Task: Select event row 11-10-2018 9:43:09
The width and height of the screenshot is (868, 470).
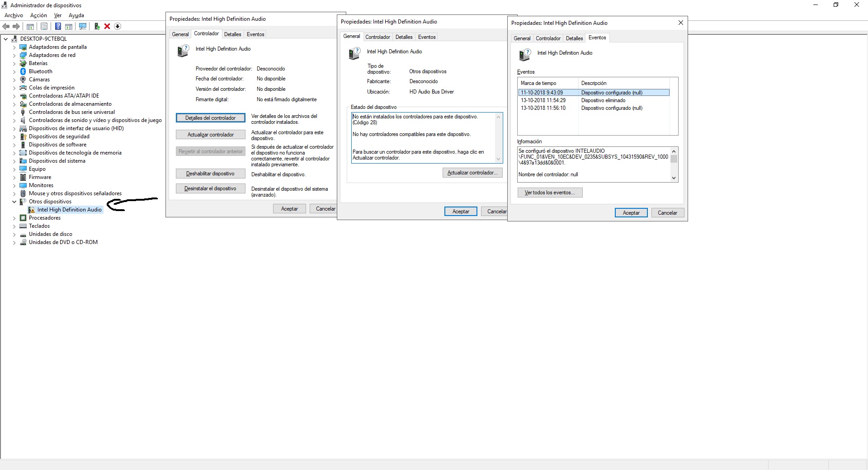Action: point(594,93)
